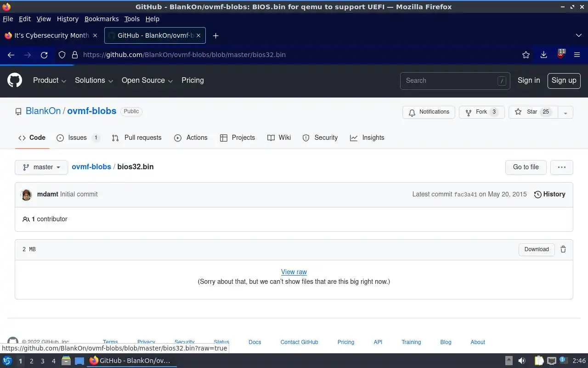Open the File menu
Viewport: 588px width, 368px height.
tap(8, 19)
